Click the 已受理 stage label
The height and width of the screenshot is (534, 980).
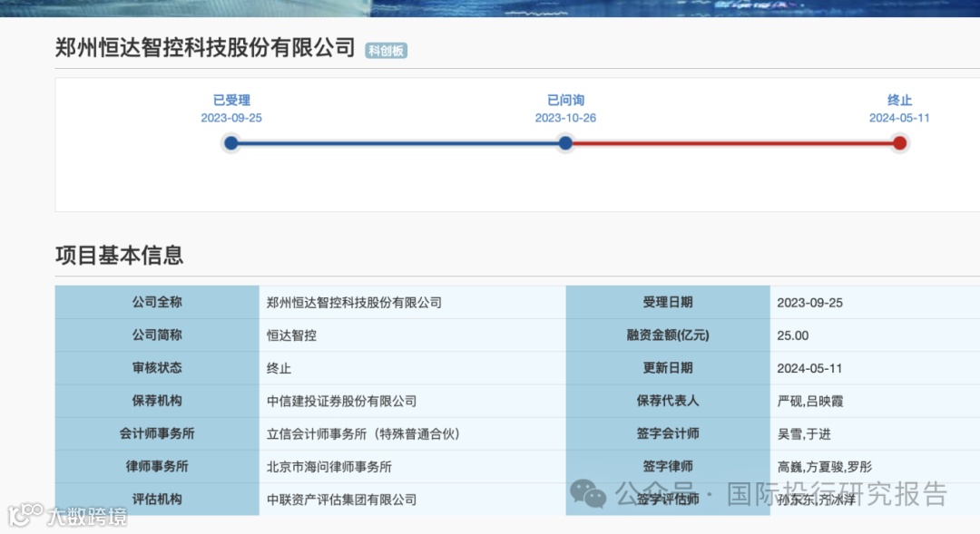click(x=231, y=100)
